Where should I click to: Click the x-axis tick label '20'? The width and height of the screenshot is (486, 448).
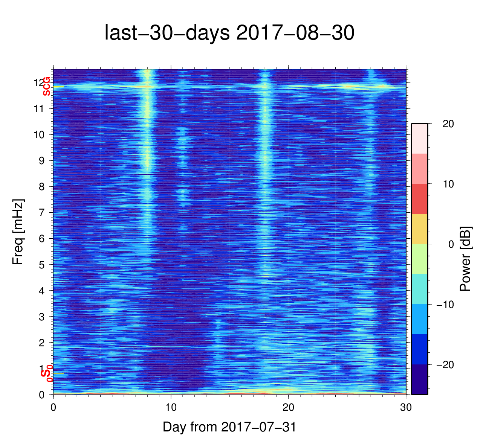(288, 408)
